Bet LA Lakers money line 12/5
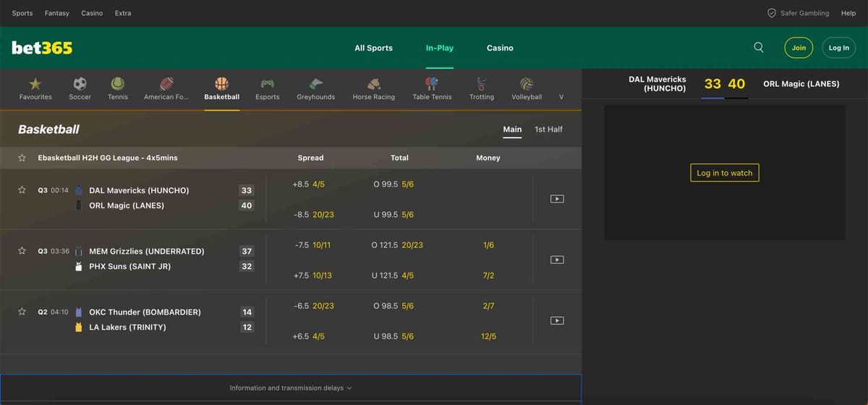This screenshot has height=405, width=868. click(488, 336)
